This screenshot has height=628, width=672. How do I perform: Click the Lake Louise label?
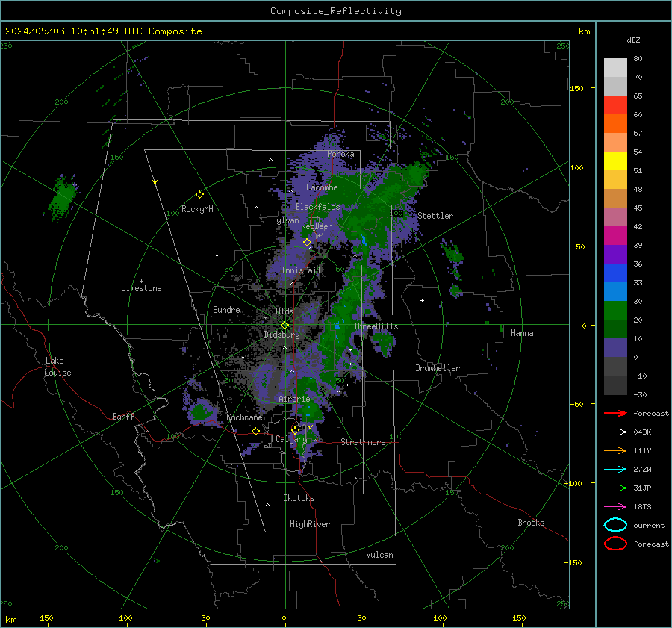pos(57,367)
